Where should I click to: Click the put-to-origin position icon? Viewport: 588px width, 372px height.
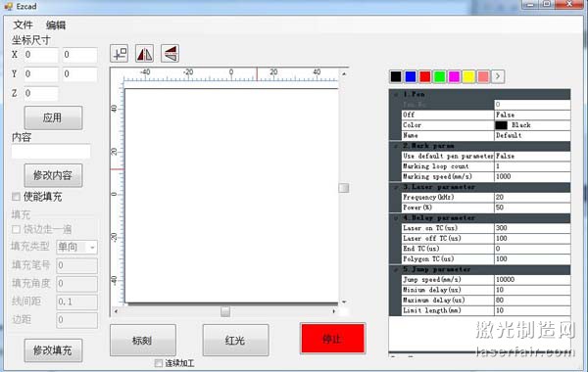coord(120,54)
